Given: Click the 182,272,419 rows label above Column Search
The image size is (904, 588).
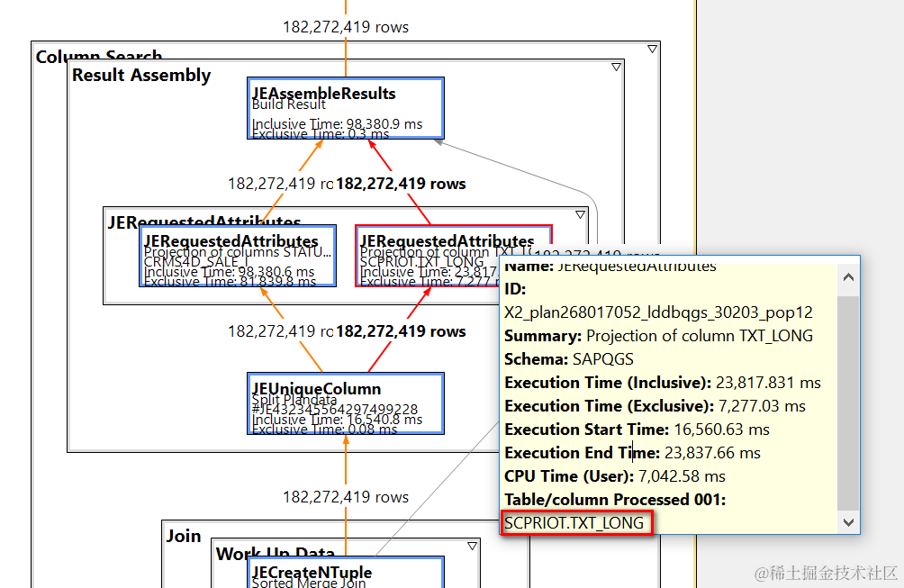Looking at the screenshot, I should pyautogui.click(x=346, y=27).
